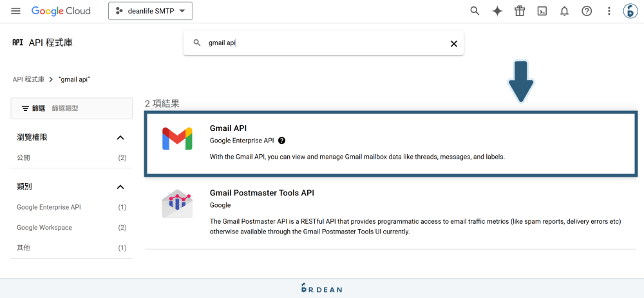The width and height of the screenshot is (644, 298).
Task: Open the notifications bell
Action: (x=564, y=12)
